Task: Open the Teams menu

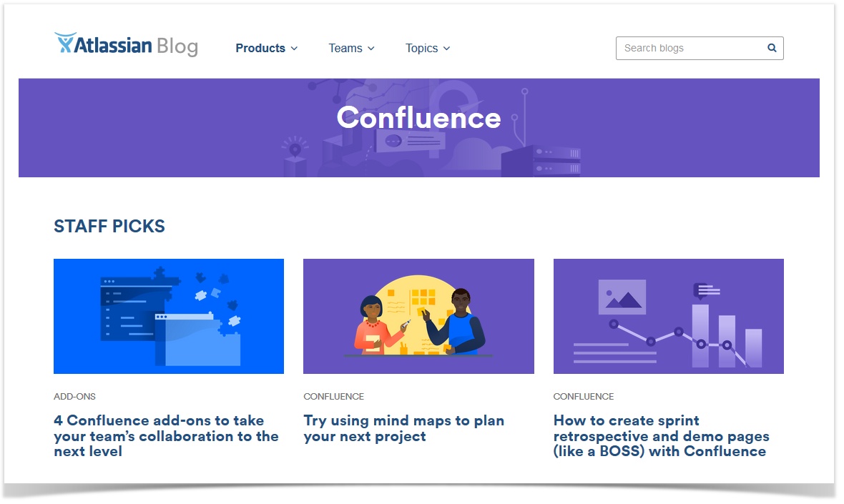Action: pyautogui.click(x=351, y=48)
